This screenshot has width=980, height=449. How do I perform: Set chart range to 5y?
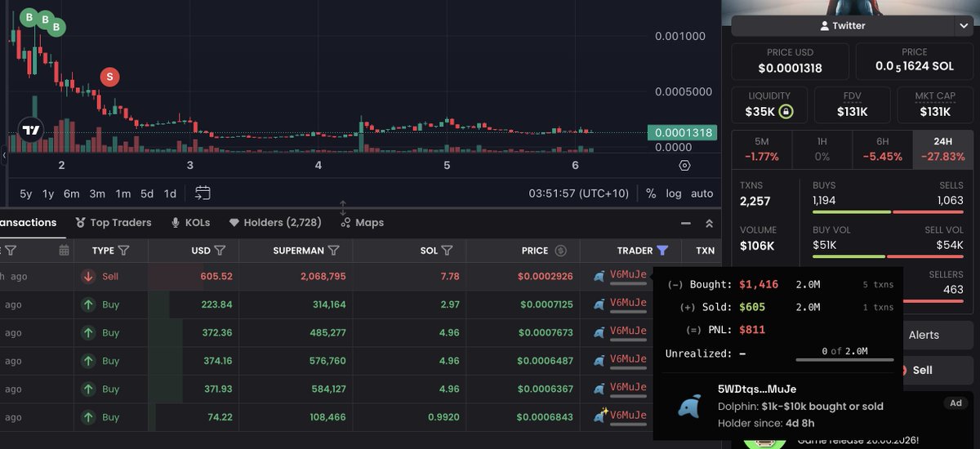[26, 193]
